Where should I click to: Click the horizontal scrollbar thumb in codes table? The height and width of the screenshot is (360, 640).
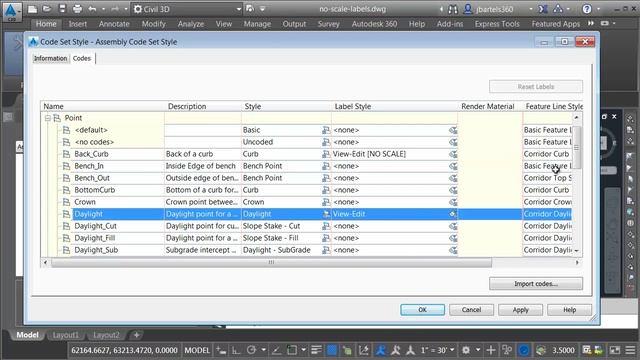271,262
